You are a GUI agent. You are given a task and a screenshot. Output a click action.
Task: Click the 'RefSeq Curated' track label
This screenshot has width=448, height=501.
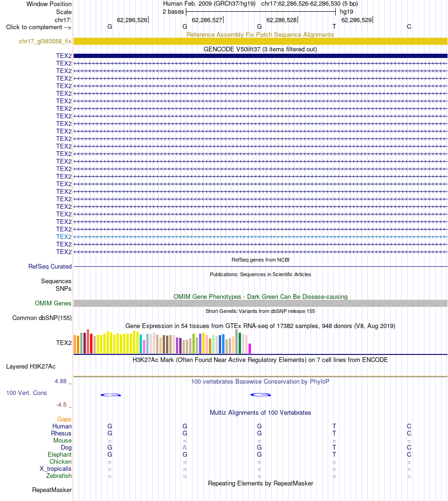click(x=50, y=266)
